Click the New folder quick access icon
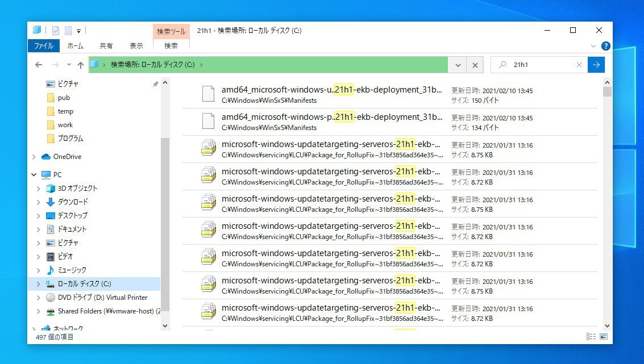The width and height of the screenshot is (644, 364). pos(69,30)
